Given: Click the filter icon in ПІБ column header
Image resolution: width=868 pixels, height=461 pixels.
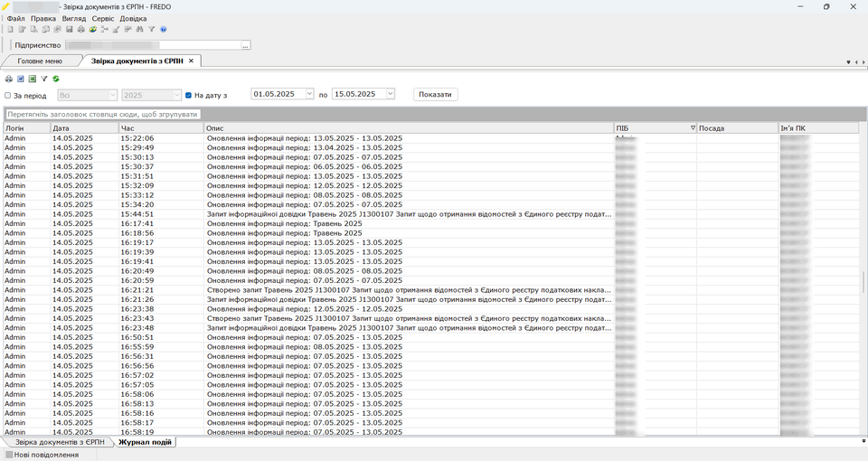Looking at the screenshot, I should point(693,127).
